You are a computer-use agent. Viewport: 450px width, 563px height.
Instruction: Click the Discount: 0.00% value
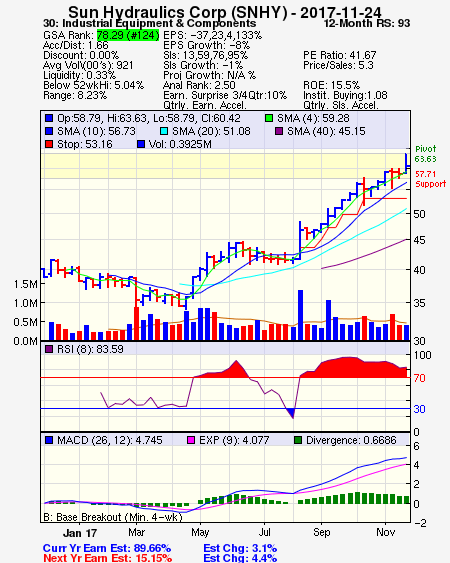(81, 55)
